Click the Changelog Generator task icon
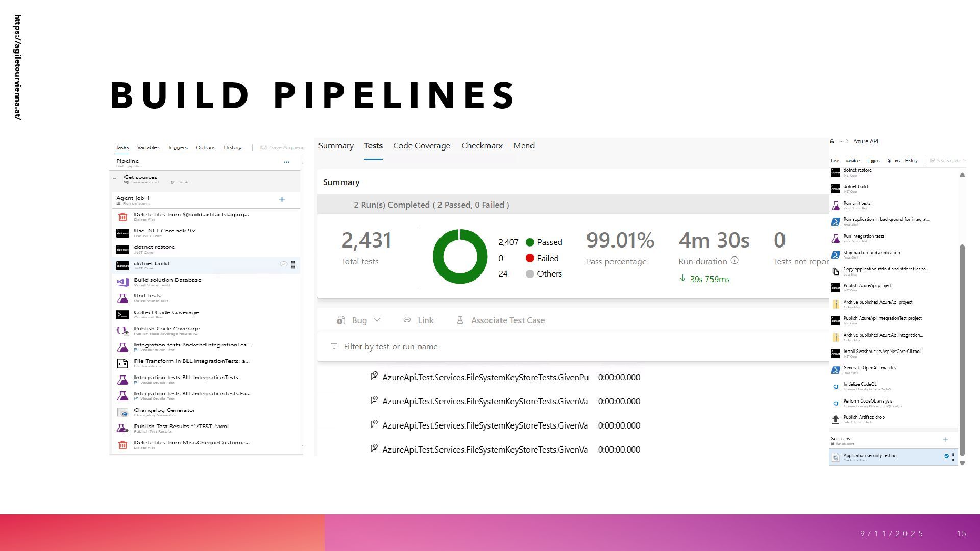This screenshot has width=980, height=551. 122,413
